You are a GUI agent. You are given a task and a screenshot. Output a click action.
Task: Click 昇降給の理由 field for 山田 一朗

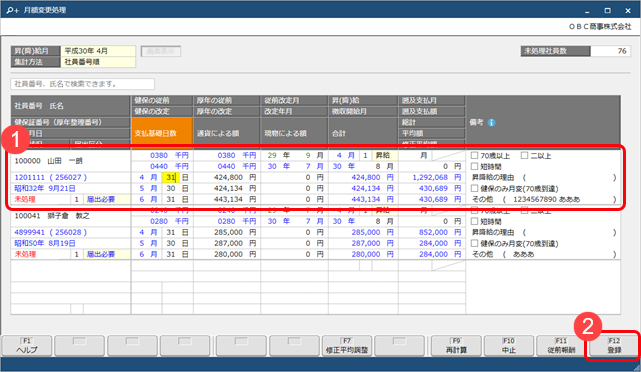pos(568,177)
